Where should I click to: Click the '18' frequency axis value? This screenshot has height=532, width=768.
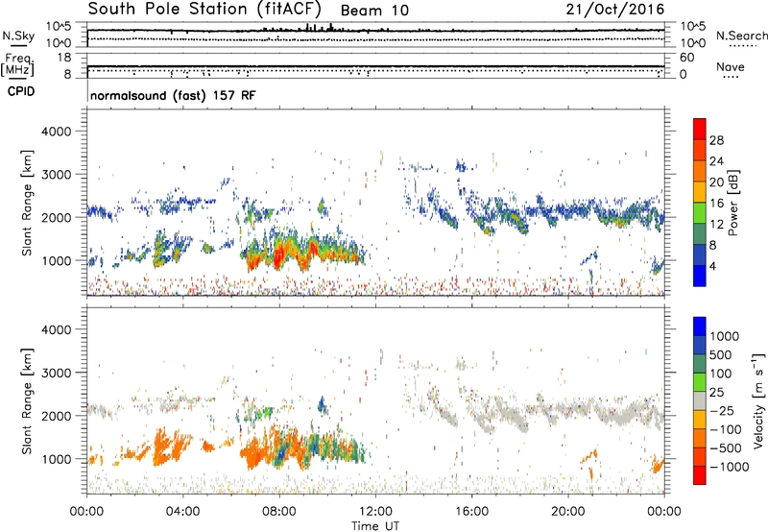click(x=64, y=58)
